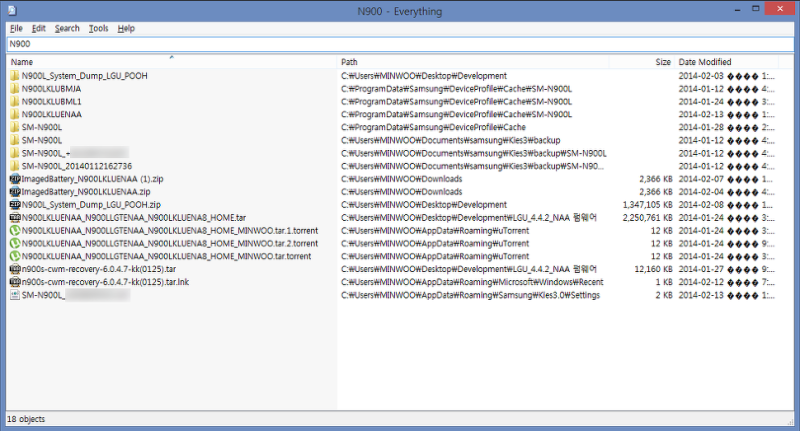Viewport: 800px width, 431px height.
Task: Click icon of n900s-cwm-recovery-6.0.4.7-kk(0125).tar
Action: [x=15, y=269]
